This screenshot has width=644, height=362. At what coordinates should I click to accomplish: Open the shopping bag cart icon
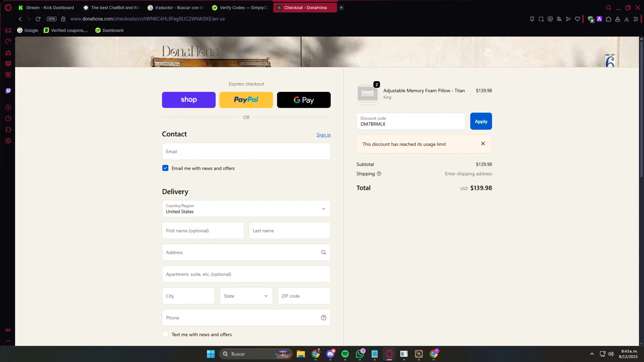(488, 52)
